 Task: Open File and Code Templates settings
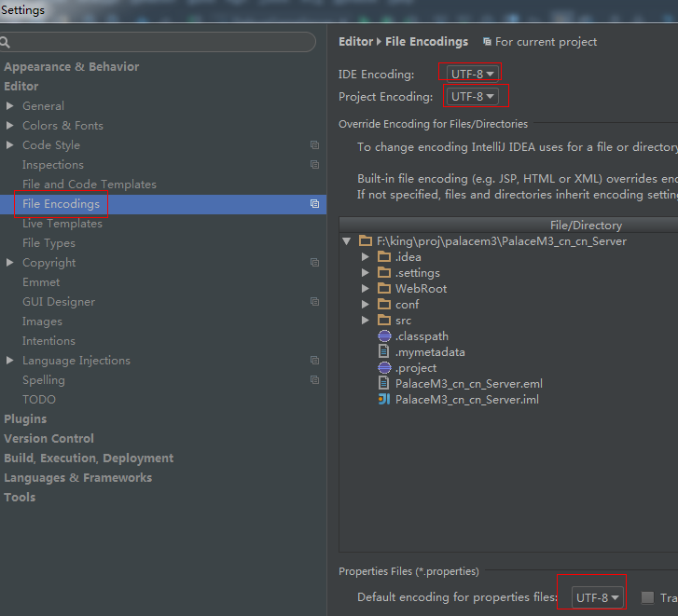coord(90,184)
